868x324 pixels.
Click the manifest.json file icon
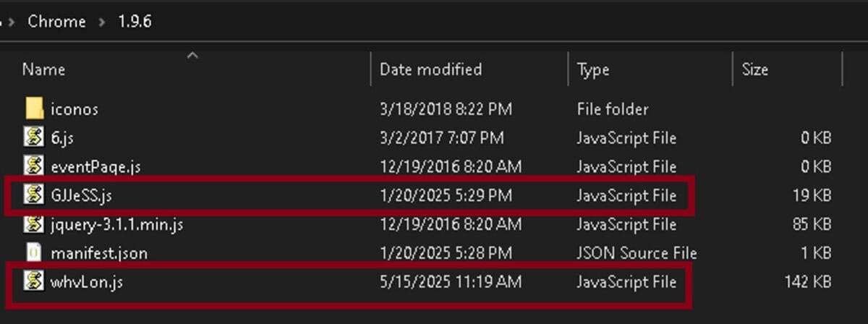click(34, 253)
